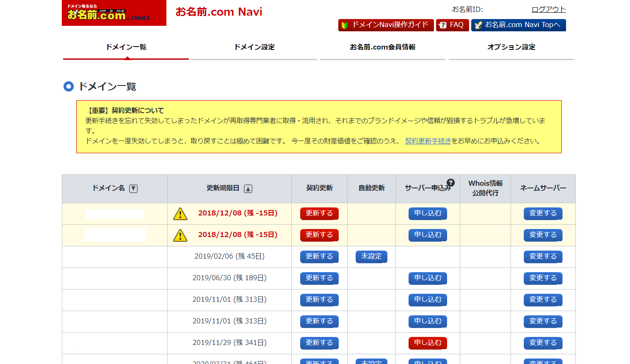Click 更新する for 2019/06/30 row
This screenshot has width=630, height=364.
[x=319, y=279]
